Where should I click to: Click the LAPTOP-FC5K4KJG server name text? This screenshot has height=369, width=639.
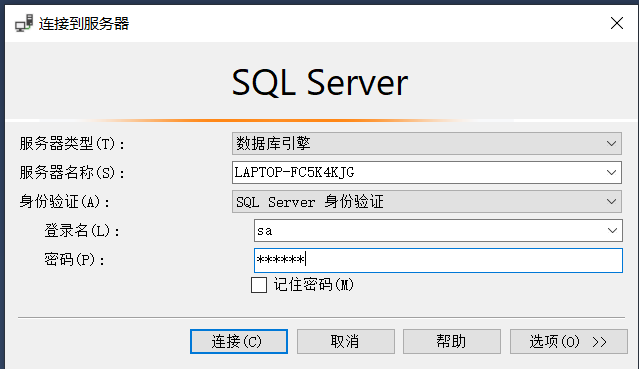294,172
